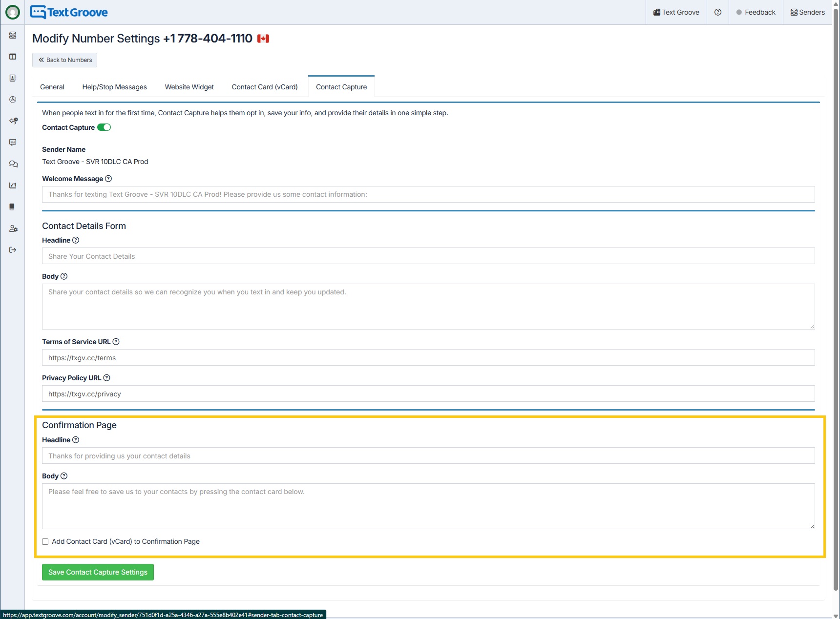Click the Terms of Service URL help icon
This screenshot has height=619, width=840.
[x=116, y=342]
